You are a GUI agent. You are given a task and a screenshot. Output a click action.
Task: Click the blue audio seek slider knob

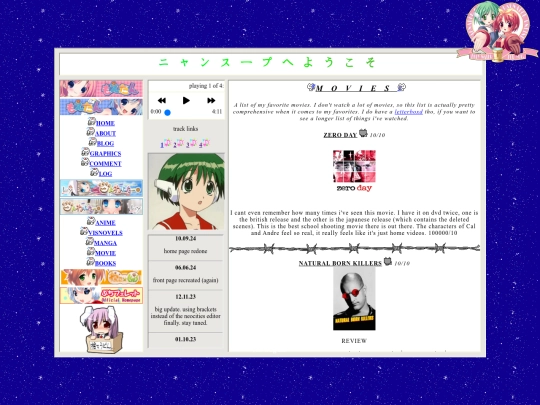167,113
